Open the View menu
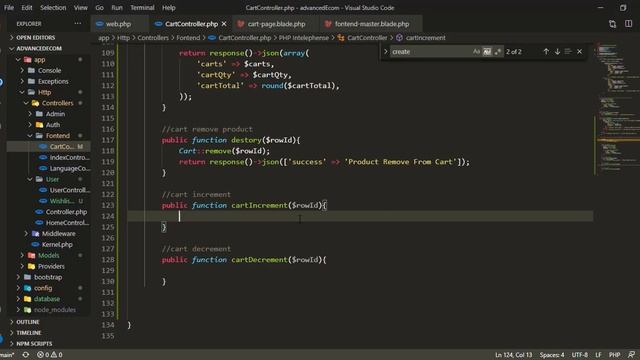This screenshot has width=640, height=360. click(x=80, y=8)
